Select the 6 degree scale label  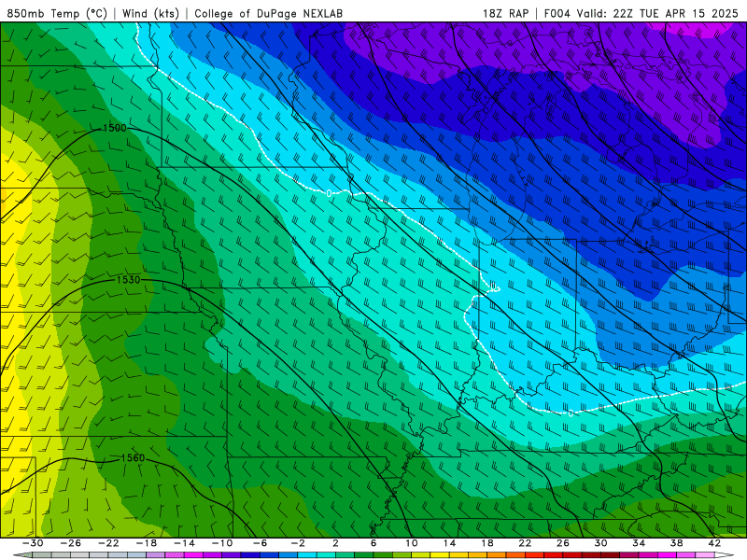coord(373,543)
